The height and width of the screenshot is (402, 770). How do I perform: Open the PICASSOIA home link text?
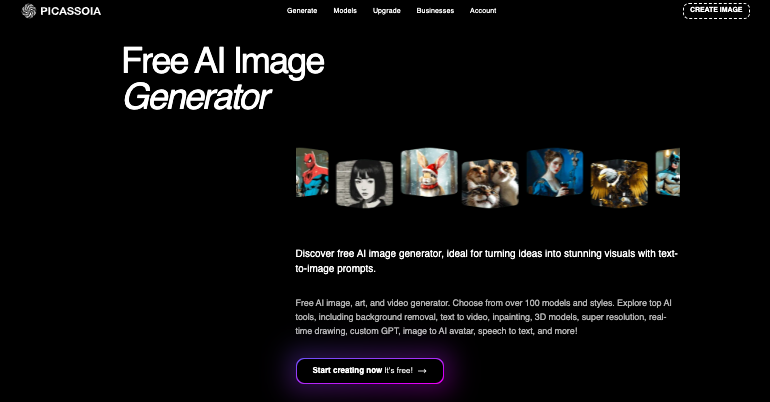(71, 11)
